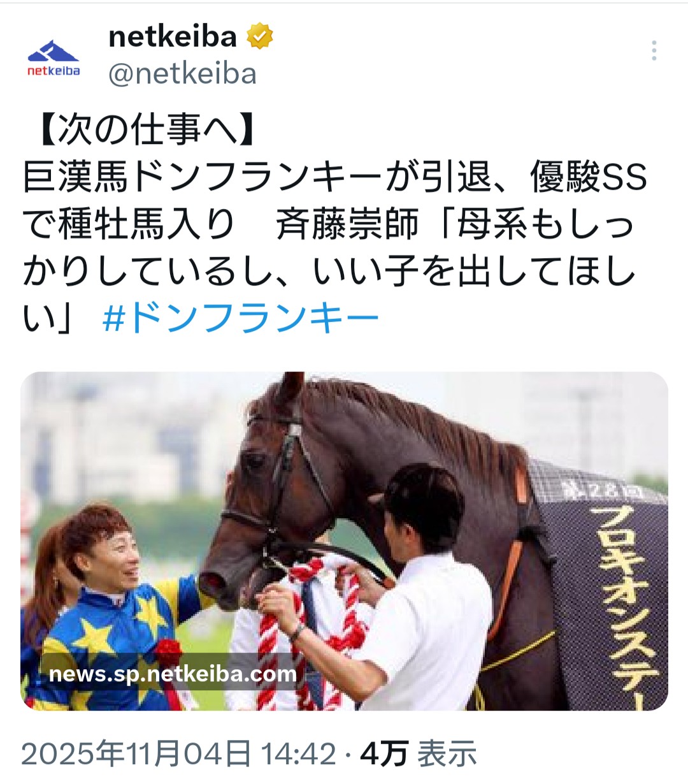Open the @netkeiba handle
This screenshot has width=688, height=784.
[x=182, y=75]
